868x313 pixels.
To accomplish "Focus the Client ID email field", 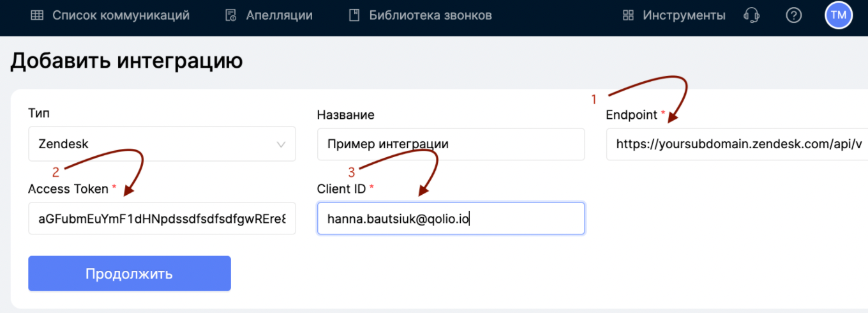I will pyautogui.click(x=451, y=219).
